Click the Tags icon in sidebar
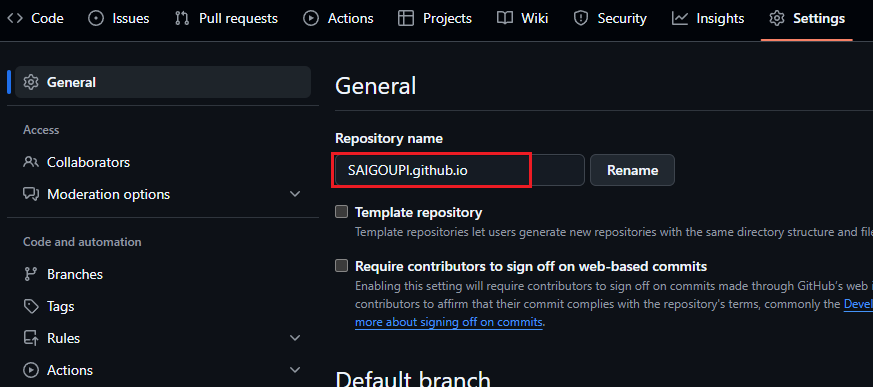 click(31, 306)
